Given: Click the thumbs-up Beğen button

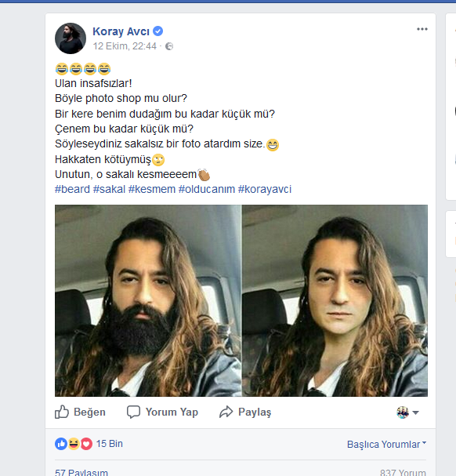Looking at the screenshot, I should tap(80, 412).
